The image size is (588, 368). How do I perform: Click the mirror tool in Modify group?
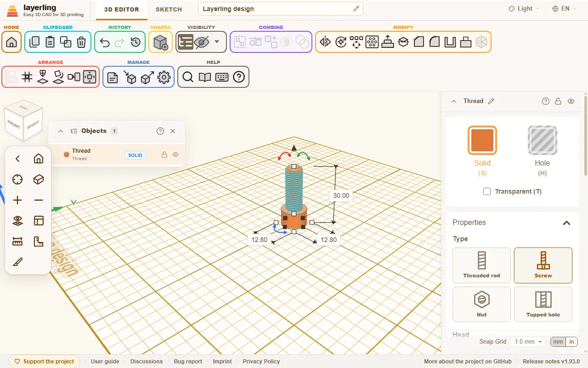(325, 42)
